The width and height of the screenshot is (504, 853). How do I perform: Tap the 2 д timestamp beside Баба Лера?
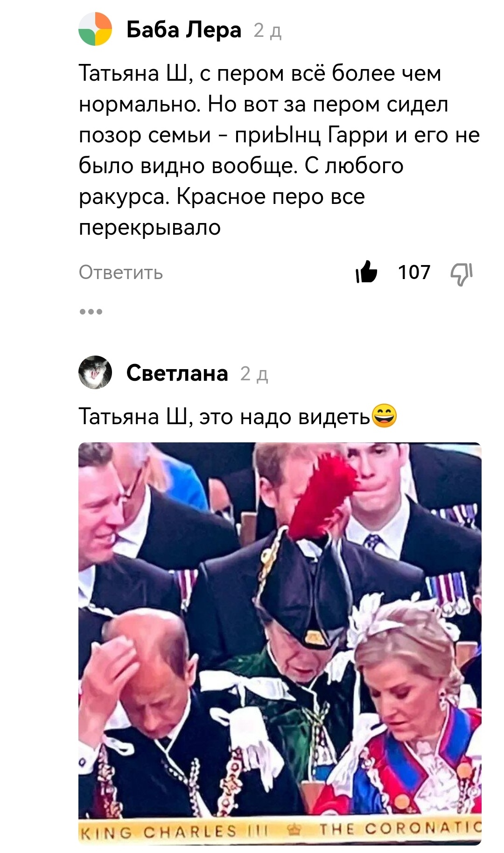point(268,31)
